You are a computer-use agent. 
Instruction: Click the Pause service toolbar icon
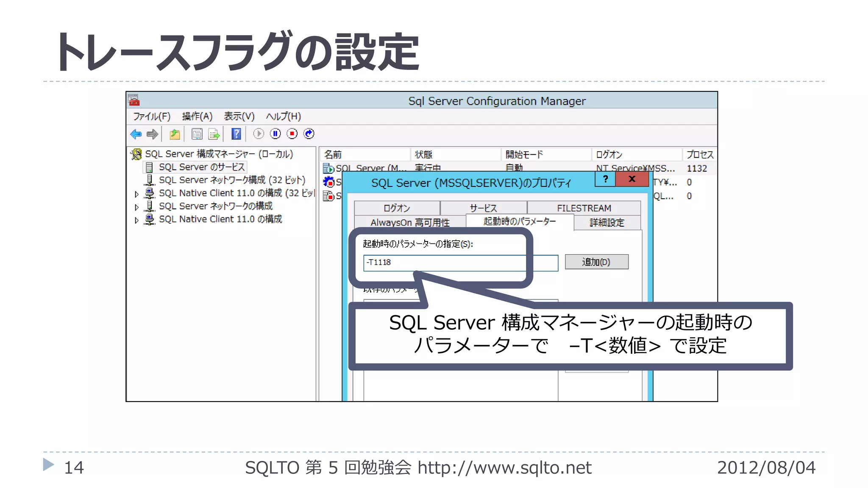pyautogui.click(x=275, y=134)
